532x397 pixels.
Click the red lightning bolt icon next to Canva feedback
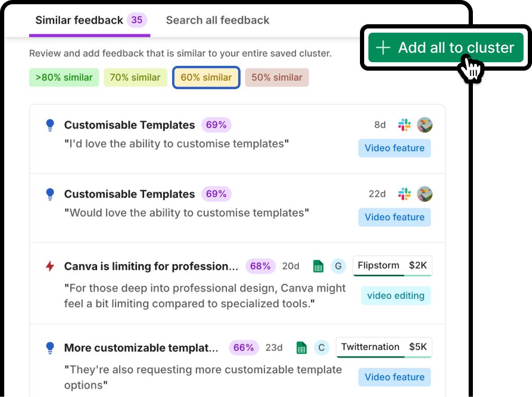(50, 266)
